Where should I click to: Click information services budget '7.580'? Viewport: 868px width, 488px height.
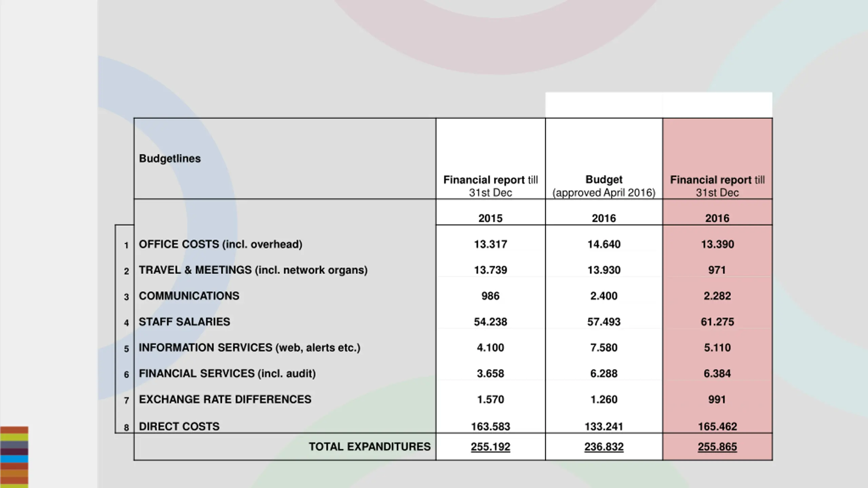[604, 348]
